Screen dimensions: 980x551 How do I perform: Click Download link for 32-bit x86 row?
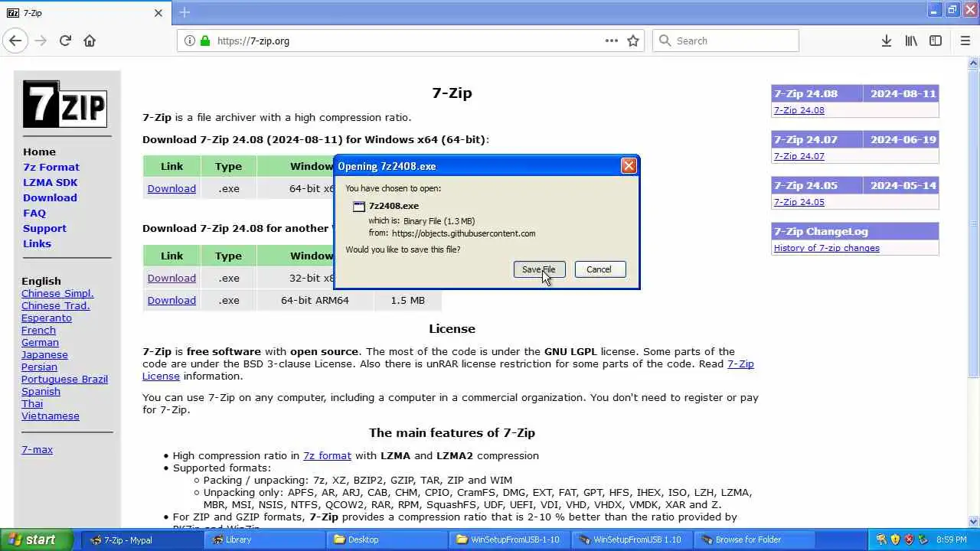coord(171,278)
